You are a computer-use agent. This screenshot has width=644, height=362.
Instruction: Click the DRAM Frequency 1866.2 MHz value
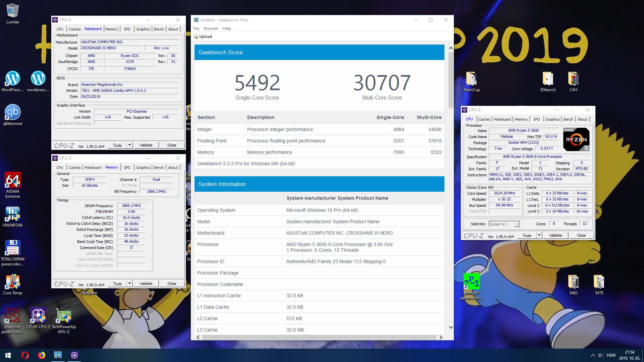point(131,206)
